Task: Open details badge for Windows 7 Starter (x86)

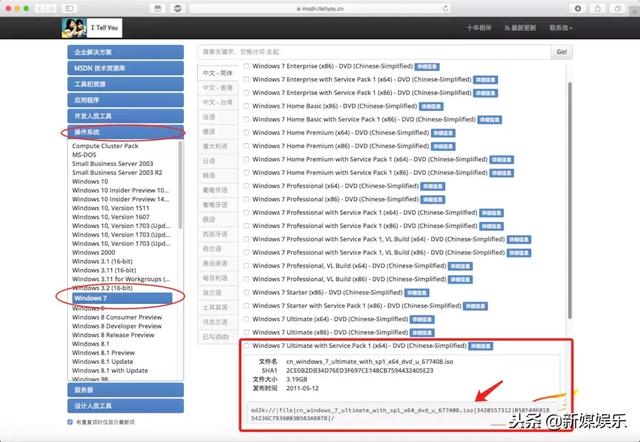Action: (417, 293)
